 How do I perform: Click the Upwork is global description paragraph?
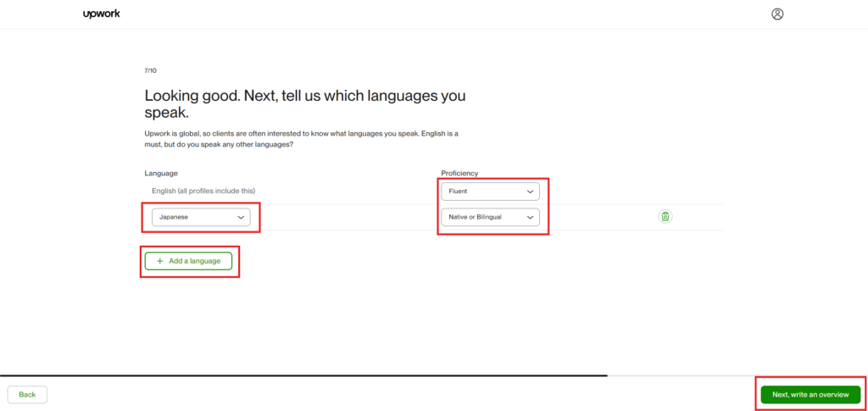[301, 139]
